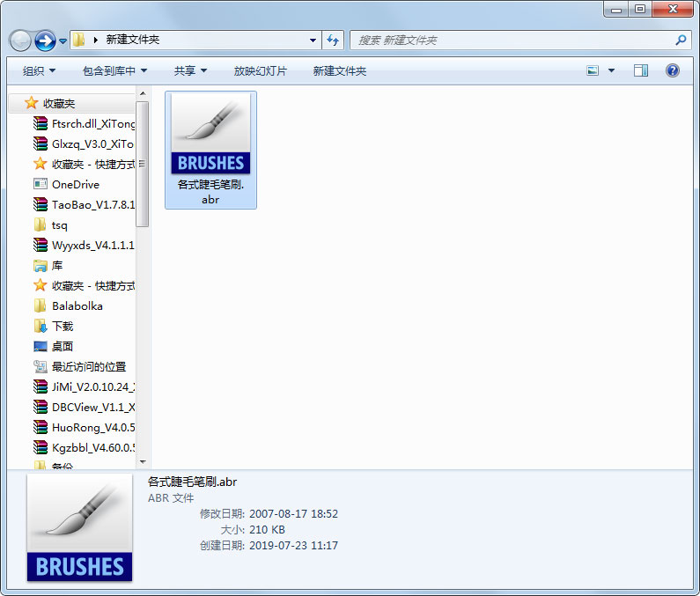Click modified date 2007-08-17 18:52

(x=293, y=514)
